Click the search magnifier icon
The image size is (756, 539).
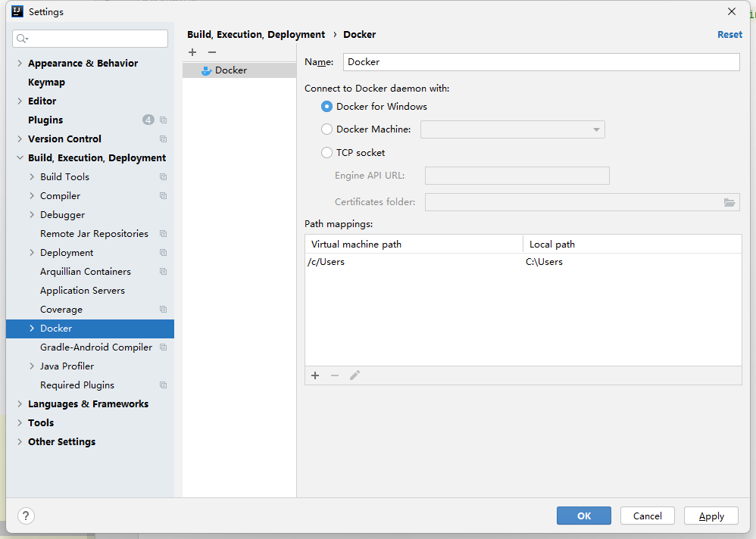tap(22, 39)
